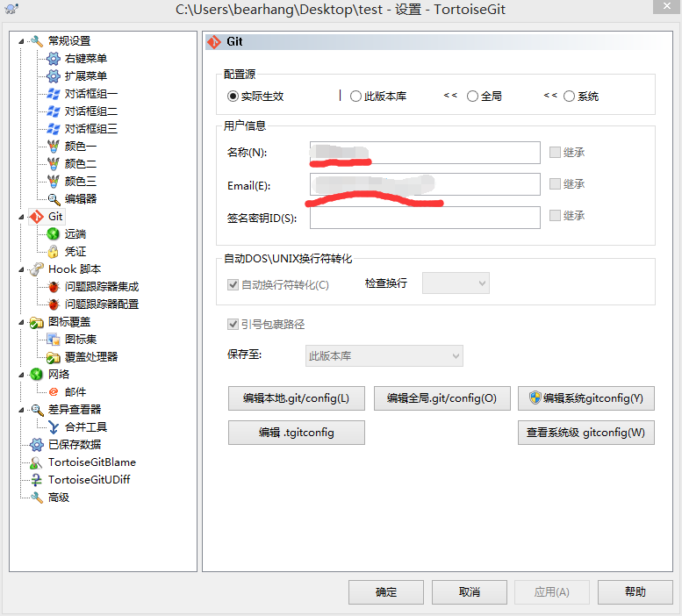Click the padlock icon beside 凭证
This screenshot has width=682, height=616.
tap(53, 252)
